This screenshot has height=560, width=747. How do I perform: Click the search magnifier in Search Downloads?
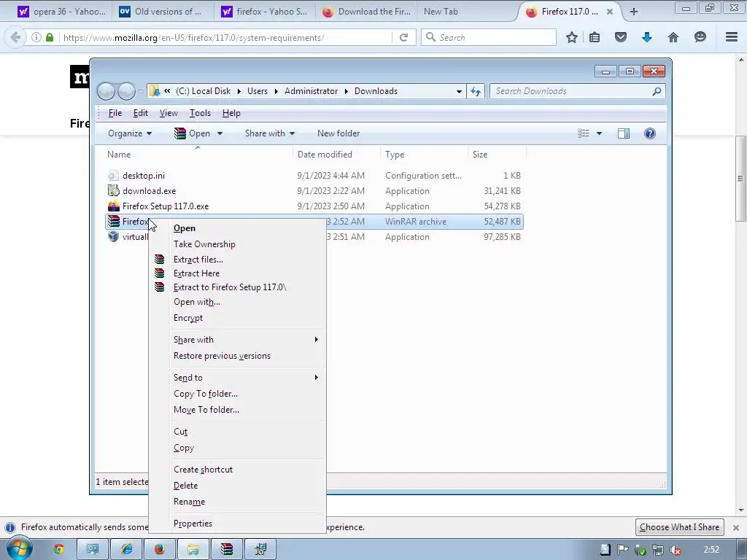pos(657,91)
